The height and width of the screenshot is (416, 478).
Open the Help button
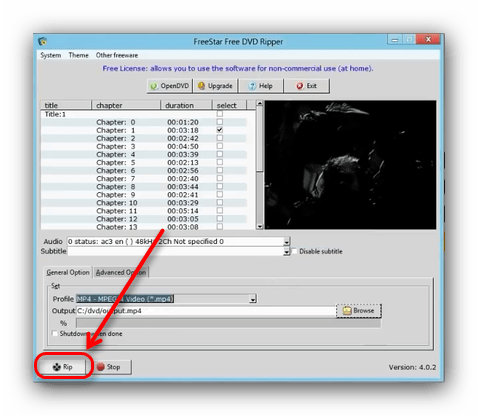(x=261, y=86)
